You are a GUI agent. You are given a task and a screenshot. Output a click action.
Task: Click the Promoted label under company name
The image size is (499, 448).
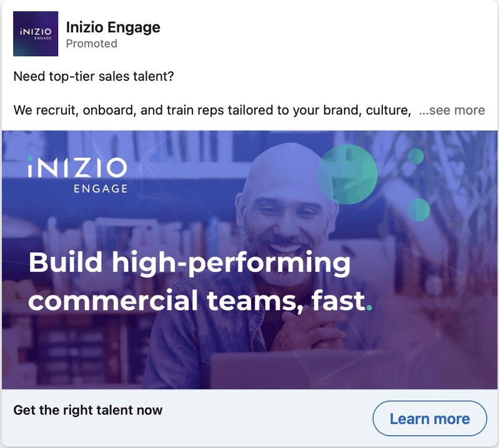click(91, 44)
